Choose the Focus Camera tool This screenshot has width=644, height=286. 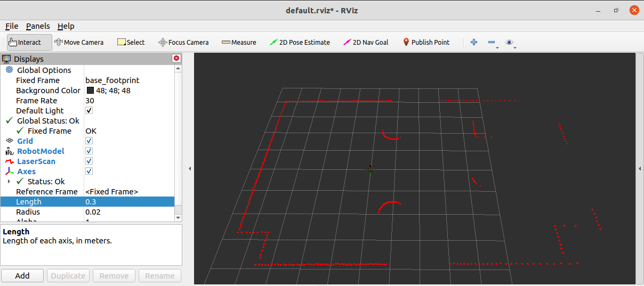pos(183,42)
